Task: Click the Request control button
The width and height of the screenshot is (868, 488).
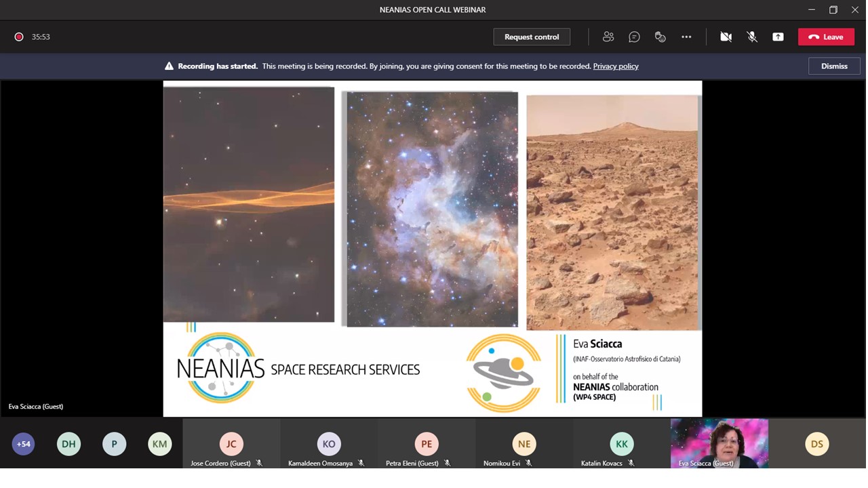Action: pyautogui.click(x=532, y=37)
